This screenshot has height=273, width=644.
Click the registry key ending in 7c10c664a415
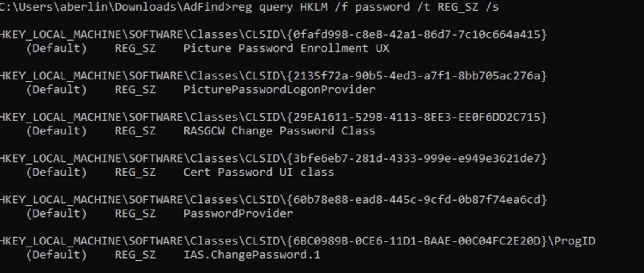click(x=273, y=34)
